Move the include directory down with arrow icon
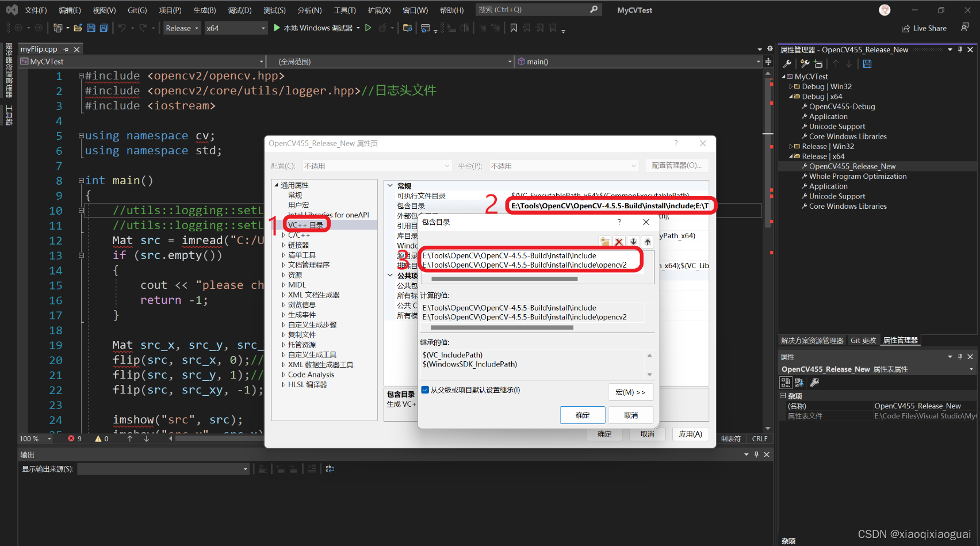Viewport: 980px width, 546px height. pos(633,241)
